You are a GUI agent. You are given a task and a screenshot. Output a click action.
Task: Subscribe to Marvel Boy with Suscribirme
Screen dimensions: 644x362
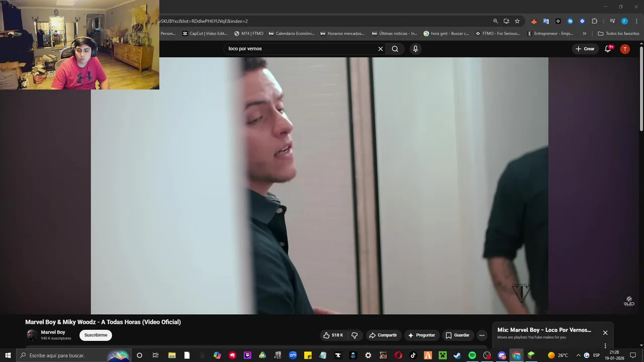(96, 335)
